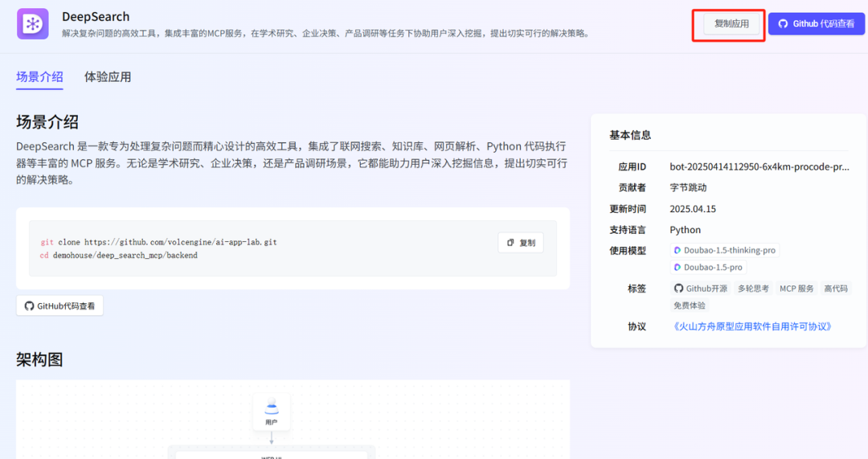Viewport: 868px width, 459px height.
Task: Click the 架构图 section heading
Action: pos(39,359)
